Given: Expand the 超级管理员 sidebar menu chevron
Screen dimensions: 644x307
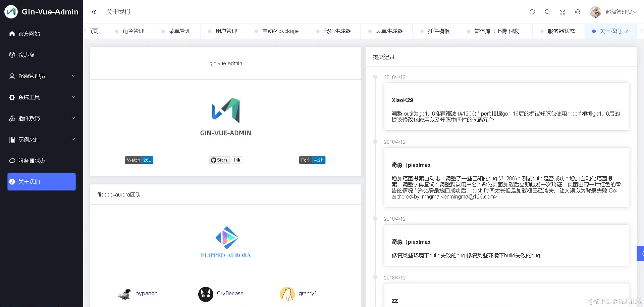Looking at the screenshot, I should coord(73,76).
